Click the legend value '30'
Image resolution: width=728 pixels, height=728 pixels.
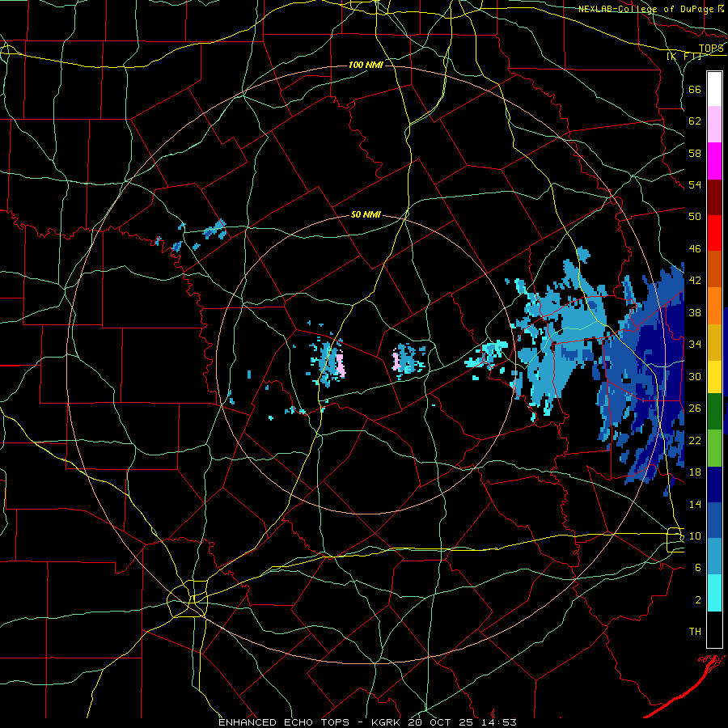pos(695,376)
